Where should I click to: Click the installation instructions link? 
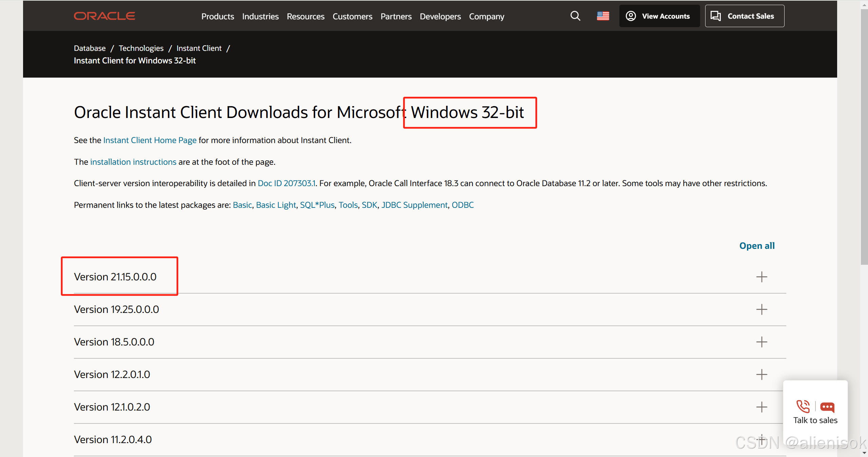133,162
